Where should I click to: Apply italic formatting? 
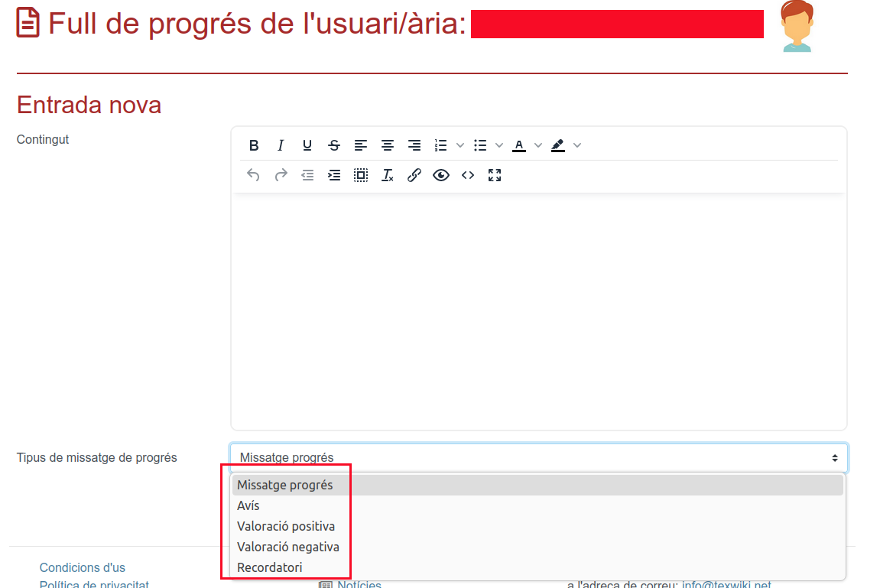click(x=280, y=145)
